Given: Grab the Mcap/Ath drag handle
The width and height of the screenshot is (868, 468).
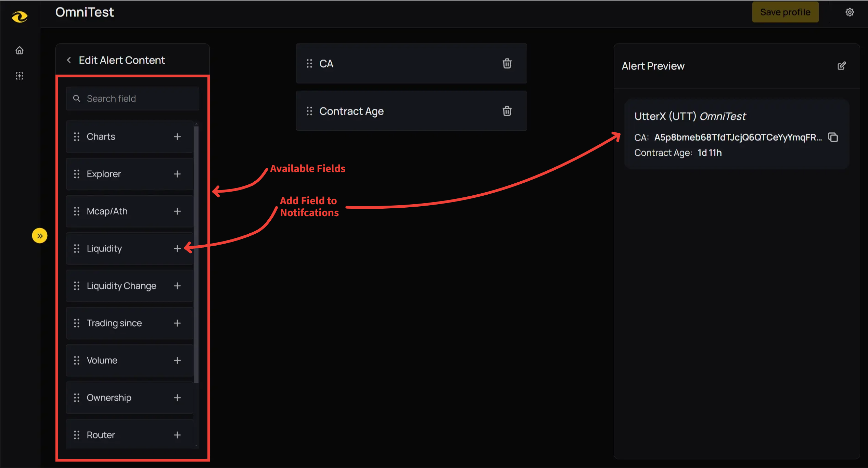Looking at the screenshot, I should 77,211.
